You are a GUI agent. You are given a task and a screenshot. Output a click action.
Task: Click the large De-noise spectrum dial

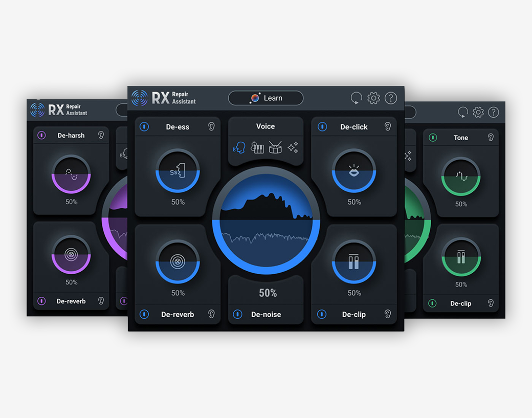tap(266, 220)
